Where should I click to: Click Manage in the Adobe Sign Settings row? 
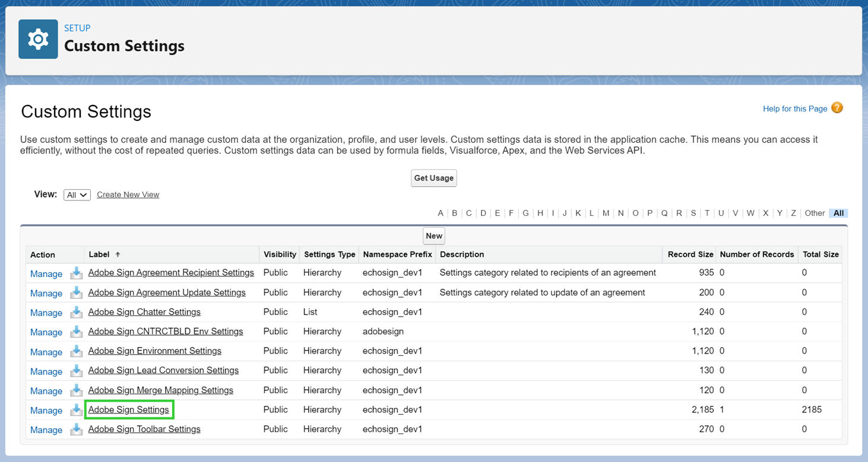point(46,411)
